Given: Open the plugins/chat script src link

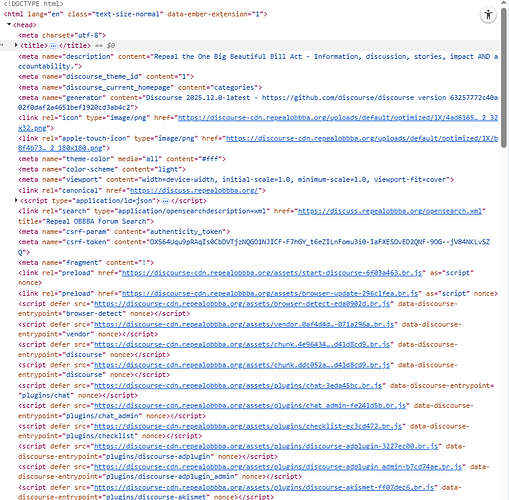Looking at the screenshot, I should [x=238, y=385].
